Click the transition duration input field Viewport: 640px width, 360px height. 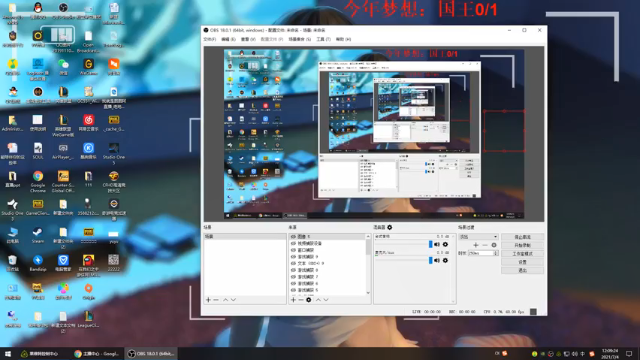coord(481,253)
